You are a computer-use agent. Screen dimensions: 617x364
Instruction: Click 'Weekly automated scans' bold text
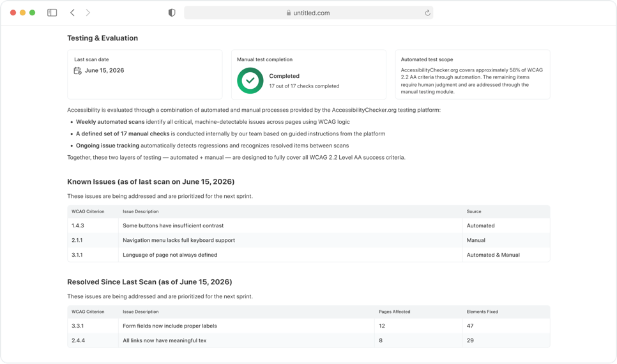tap(110, 122)
